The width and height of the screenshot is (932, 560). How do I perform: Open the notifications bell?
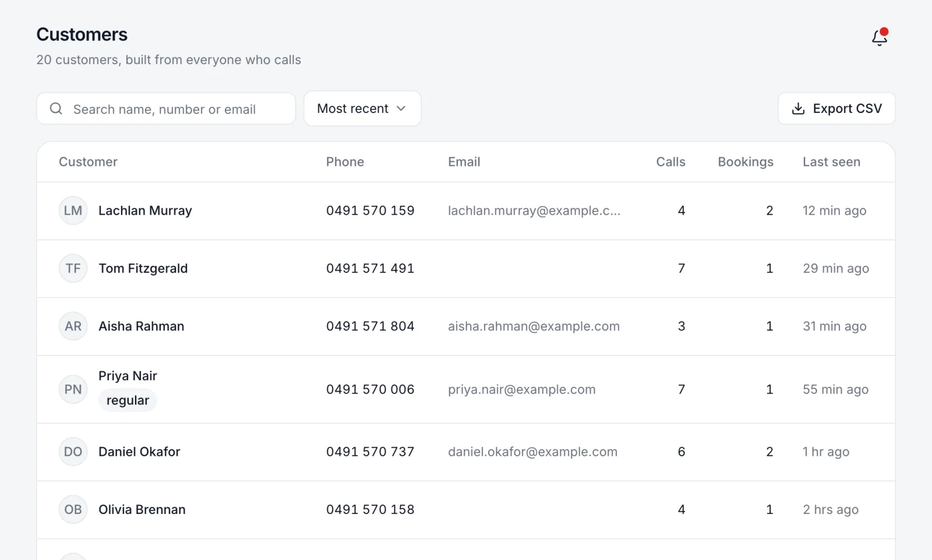(880, 37)
